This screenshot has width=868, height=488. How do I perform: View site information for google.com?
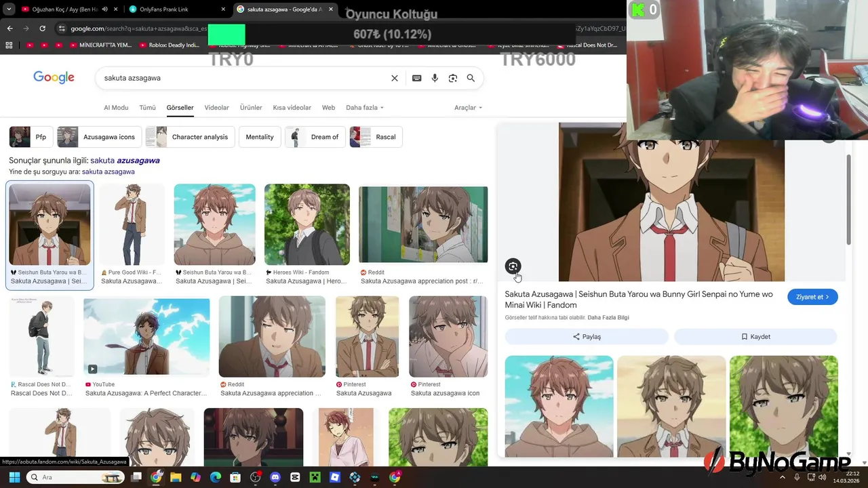pos(62,28)
